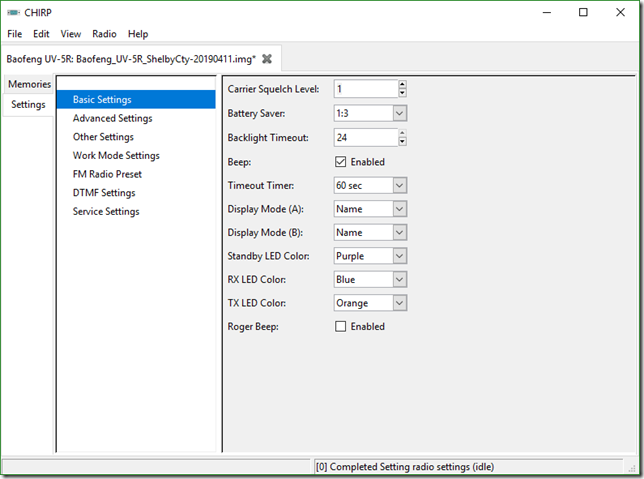The image size is (644, 479).
Task: Open the Battery Saver dropdown
Action: (399, 113)
